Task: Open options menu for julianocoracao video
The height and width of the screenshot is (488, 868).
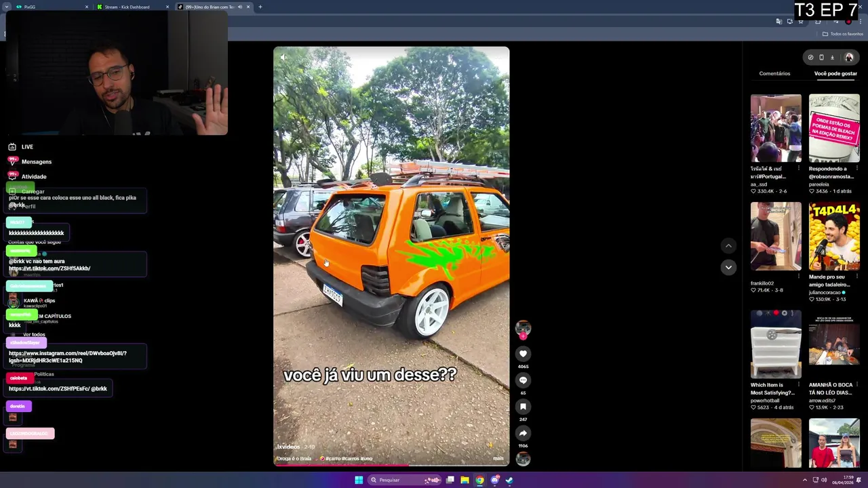Action: coord(857,277)
